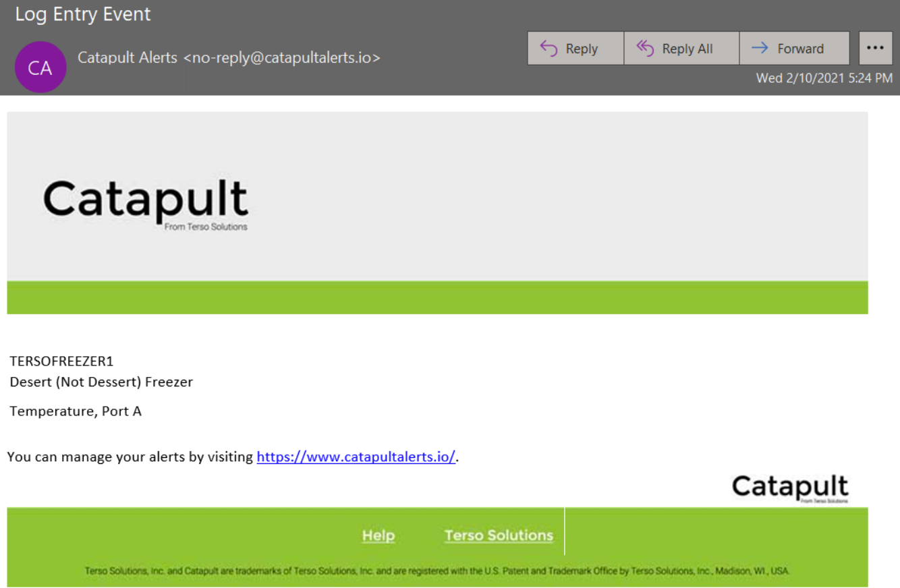Click the Forward button
This screenshot has width=900, height=588.
[794, 47]
